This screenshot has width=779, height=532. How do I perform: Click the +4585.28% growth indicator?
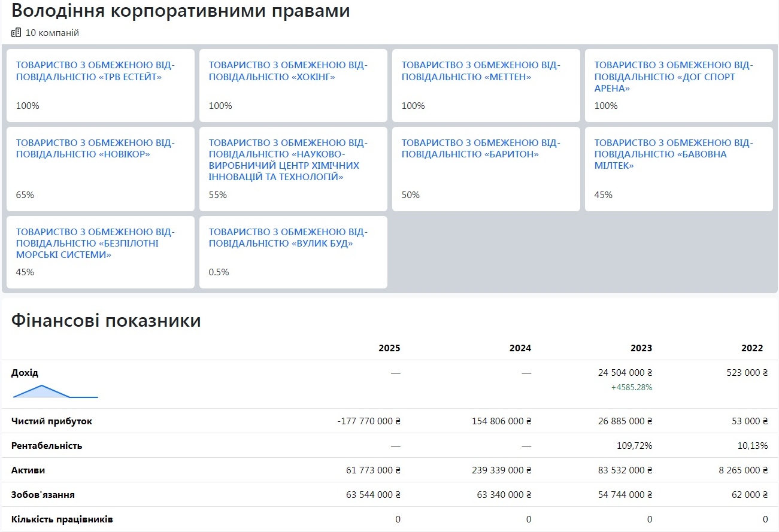click(x=632, y=387)
